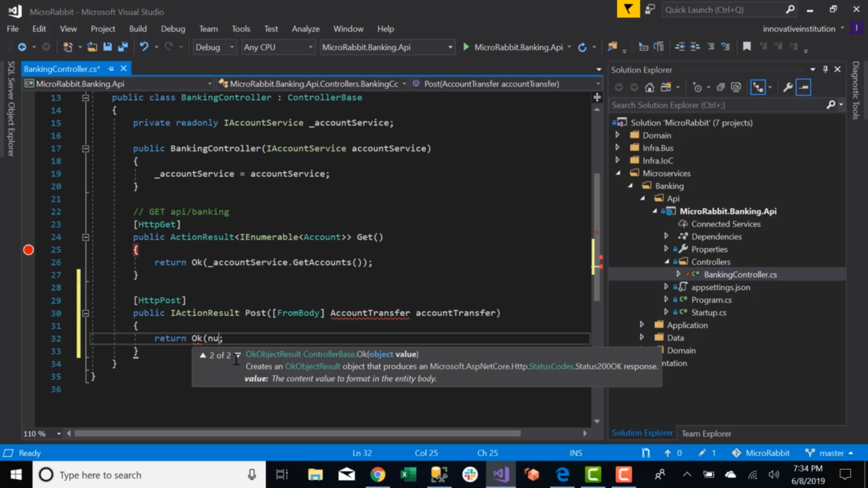Viewport: 868px width, 488px height.
Task: Click the git pending changes pencil icon
Action: (x=702, y=453)
